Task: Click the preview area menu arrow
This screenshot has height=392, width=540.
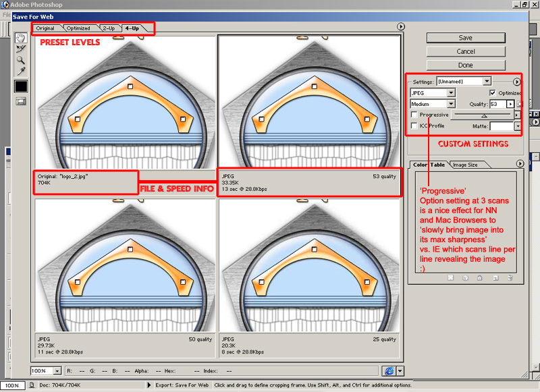Action: pyautogui.click(x=401, y=26)
